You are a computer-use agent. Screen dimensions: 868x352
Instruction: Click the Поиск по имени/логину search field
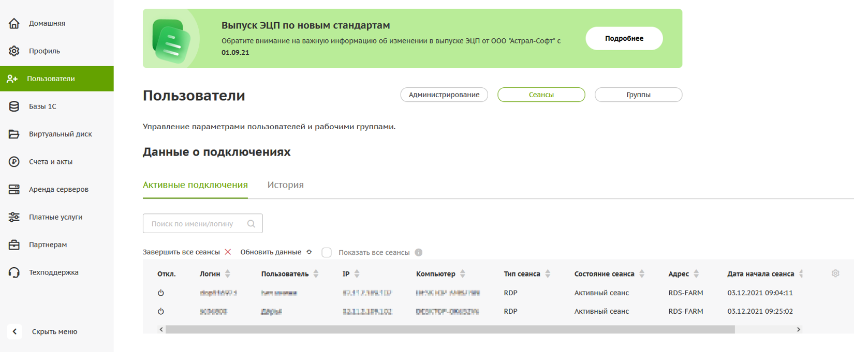(202, 223)
